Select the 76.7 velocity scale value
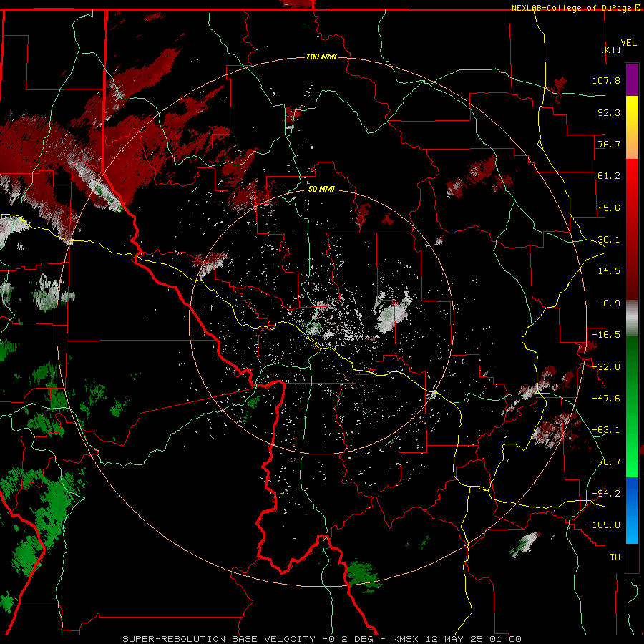The width and height of the screenshot is (644, 644). click(x=609, y=144)
